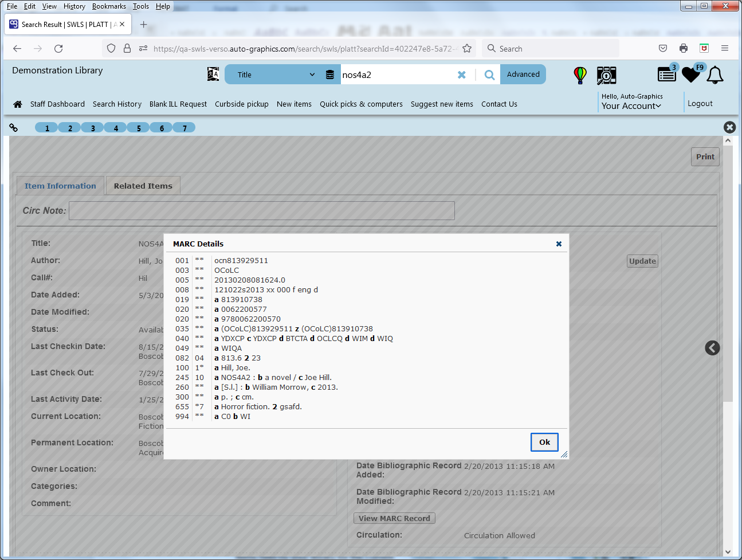Screen dimensions: 742x560
Task: Click the nos4a2 search input field
Action: 398,75
